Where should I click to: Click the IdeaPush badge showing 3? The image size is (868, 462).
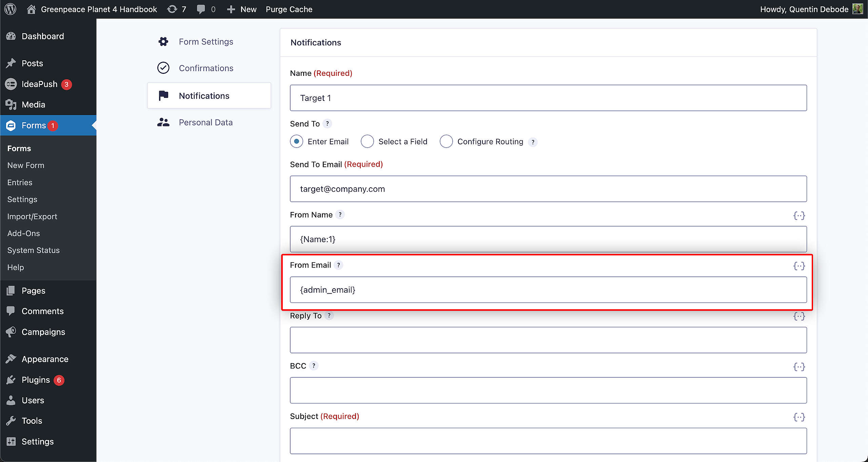point(66,84)
